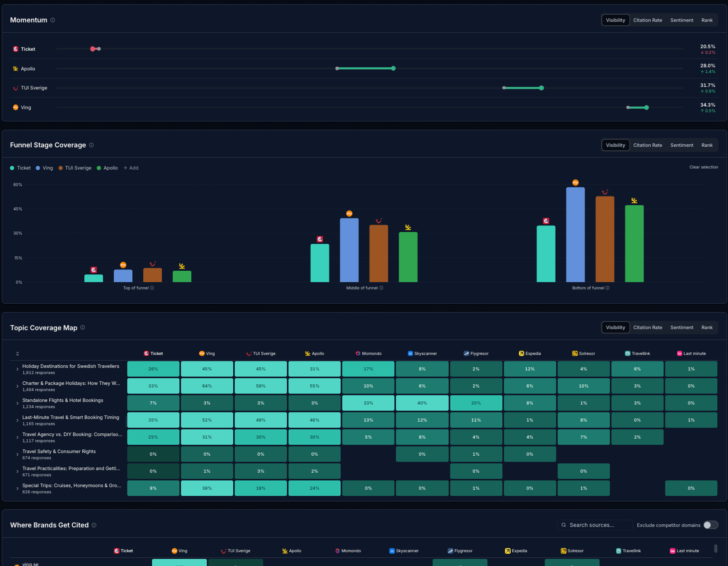Click the sort arrows icon in Topic Coverage Map header

(x=18, y=354)
